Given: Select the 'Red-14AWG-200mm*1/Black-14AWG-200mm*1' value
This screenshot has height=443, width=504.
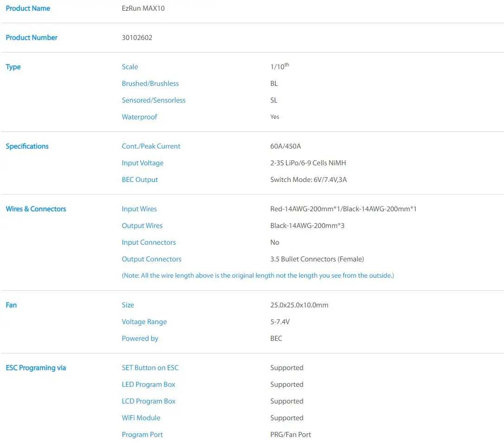Looking at the screenshot, I should [x=343, y=209].
